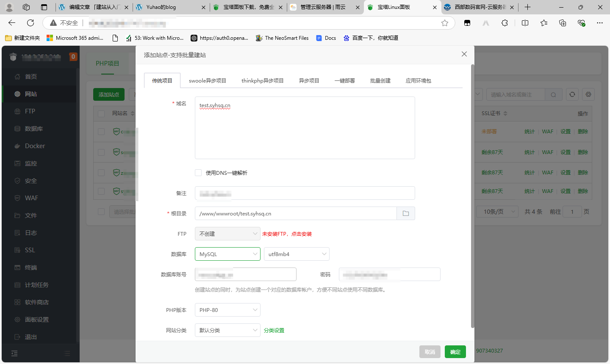Screen dimensions: 610x364
Task: Click the 备注 remark input field
Action: (305, 193)
